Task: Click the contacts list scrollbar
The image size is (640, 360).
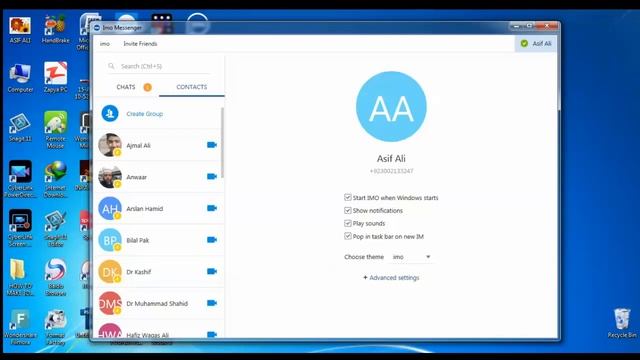Action: click(222, 143)
